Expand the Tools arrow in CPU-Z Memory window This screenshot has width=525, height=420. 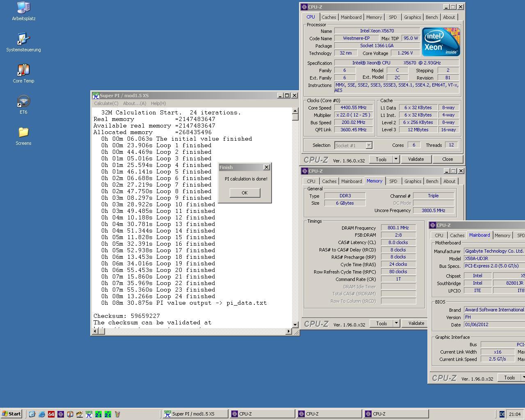click(x=396, y=323)
